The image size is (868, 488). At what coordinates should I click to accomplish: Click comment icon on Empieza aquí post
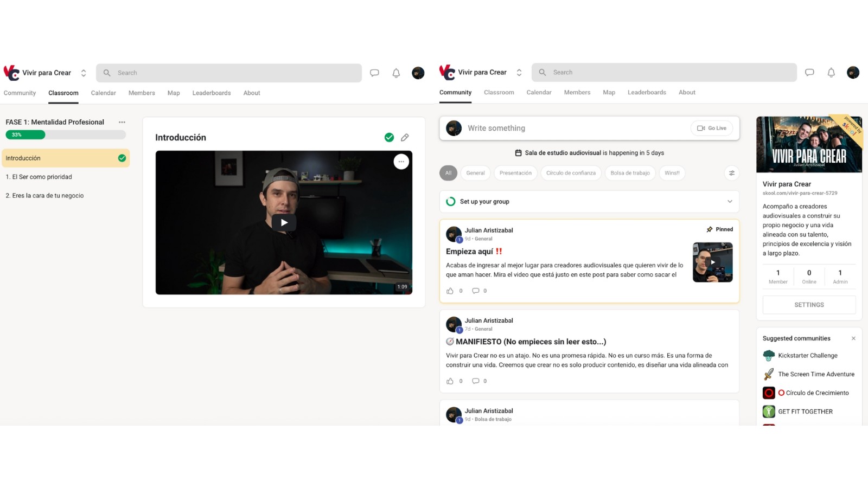(475, 291)
